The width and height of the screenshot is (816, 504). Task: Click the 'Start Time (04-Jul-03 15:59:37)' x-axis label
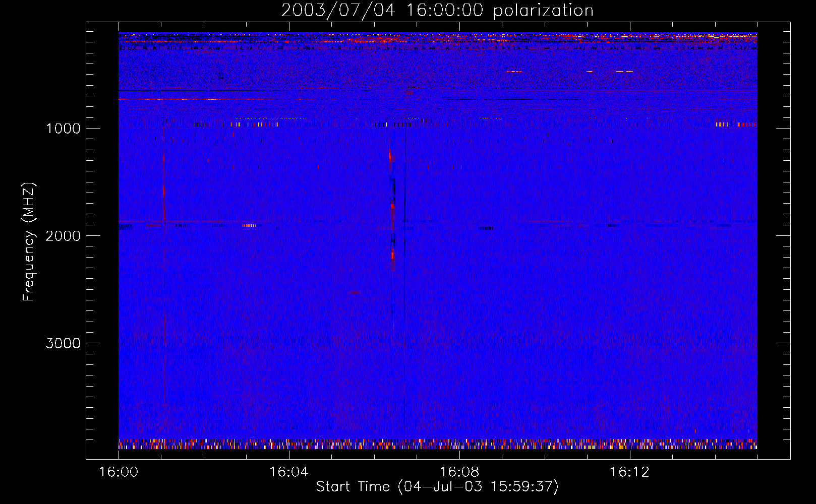(x=437, y=487)
